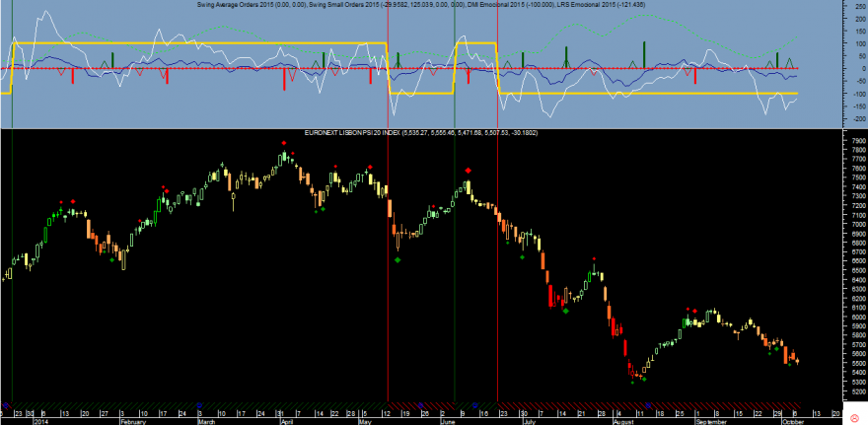Click the 'July' month label on date axis
Image resolution: width=868 pixels, height=425 pixels.
coord(529,422)
